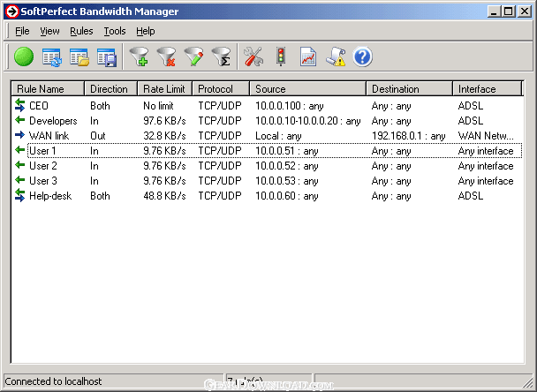Sort by Rate Limit column header
537x392 pixels.
165,88
